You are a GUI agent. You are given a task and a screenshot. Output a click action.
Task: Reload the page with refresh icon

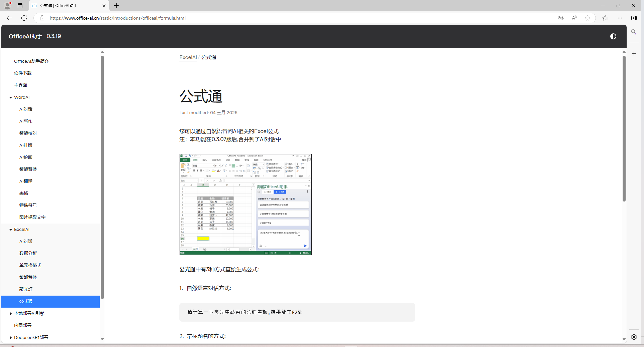24,18
